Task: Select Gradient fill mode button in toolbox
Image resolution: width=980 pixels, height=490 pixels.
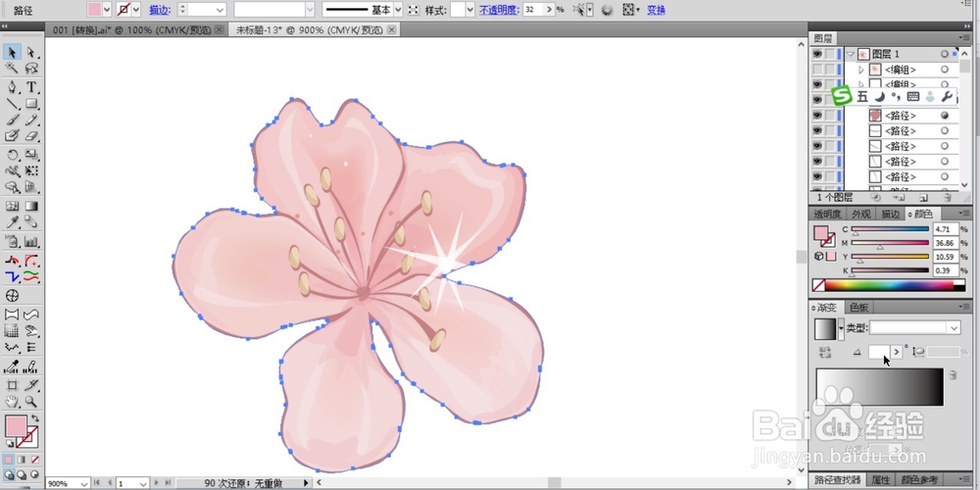Action: [22, 460]
